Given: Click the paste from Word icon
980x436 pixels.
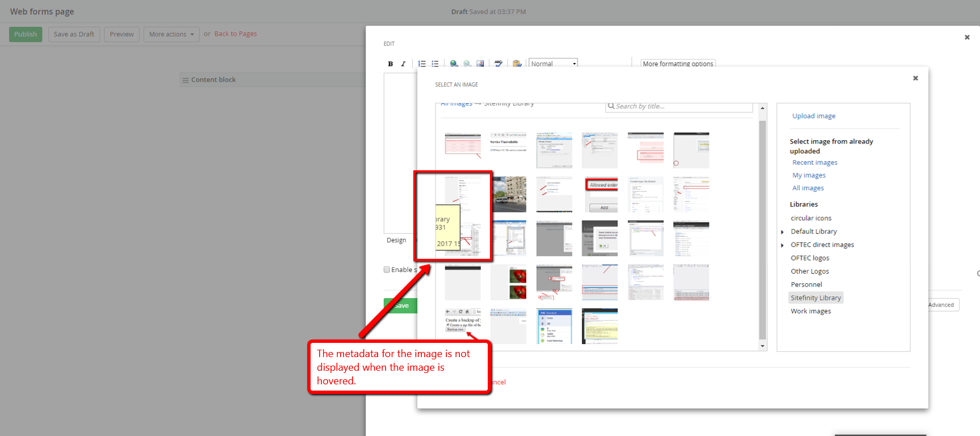Looking at the screenshot, I should tap(517, 64).
